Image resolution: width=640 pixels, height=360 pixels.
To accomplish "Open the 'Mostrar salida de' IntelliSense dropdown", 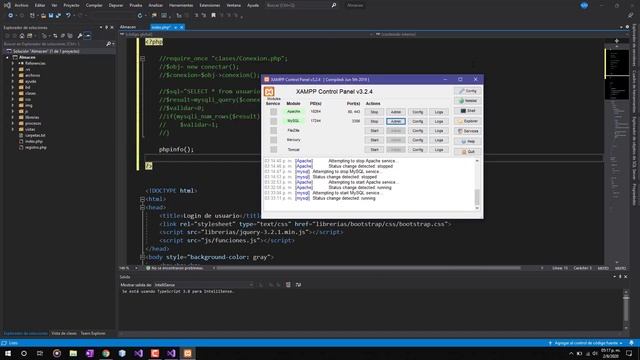I will click(x=203, y=284).
